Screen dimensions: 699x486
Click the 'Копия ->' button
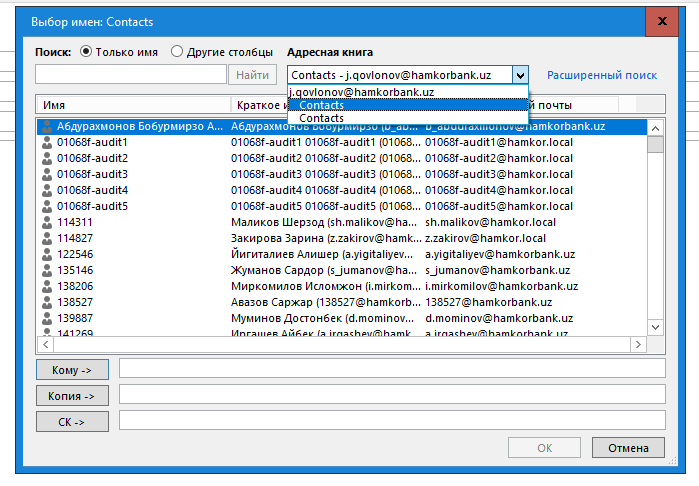pyautogui.click(x=72, y=396)
